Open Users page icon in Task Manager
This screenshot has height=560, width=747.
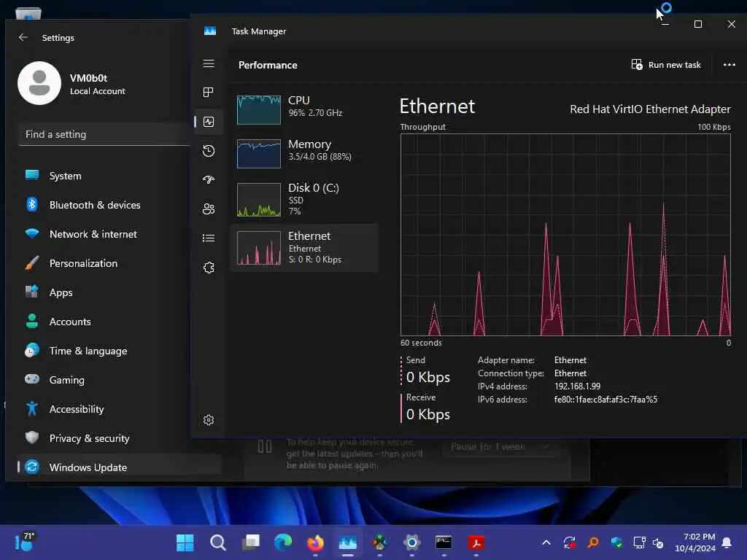coord(209,209)
